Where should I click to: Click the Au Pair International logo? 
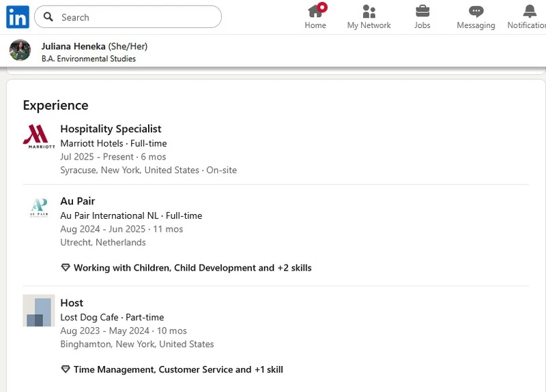pyautogui.click(x=39, y=208)
